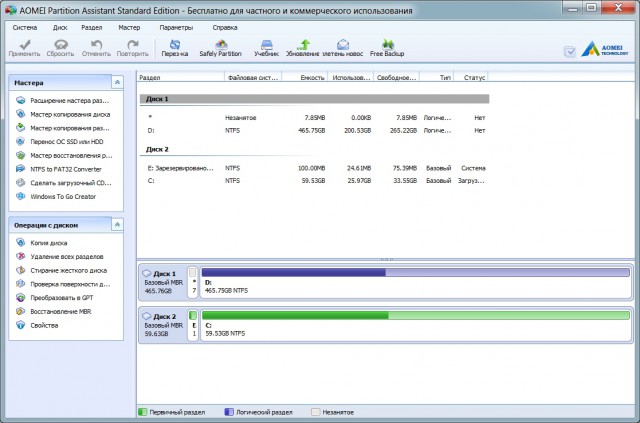Open Свойства disk properties
640x423 pixels.
click(x=38, y=325)
